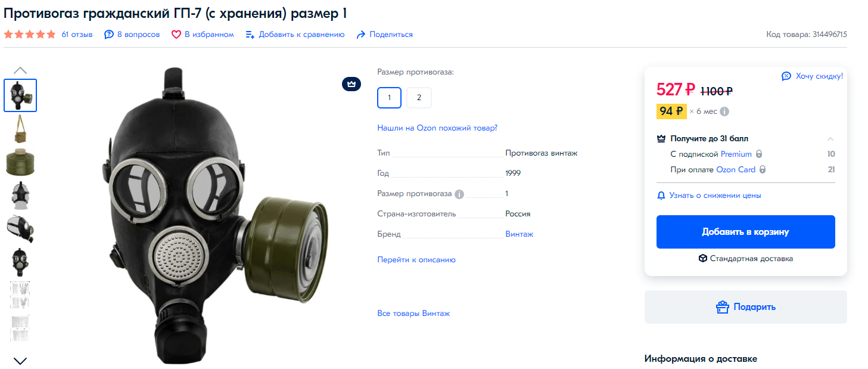Click the bell icon for Узнать о снижении цены
The width and height of the screenshot is (868, 369).
pyautogui.click(x=661, y=196)
